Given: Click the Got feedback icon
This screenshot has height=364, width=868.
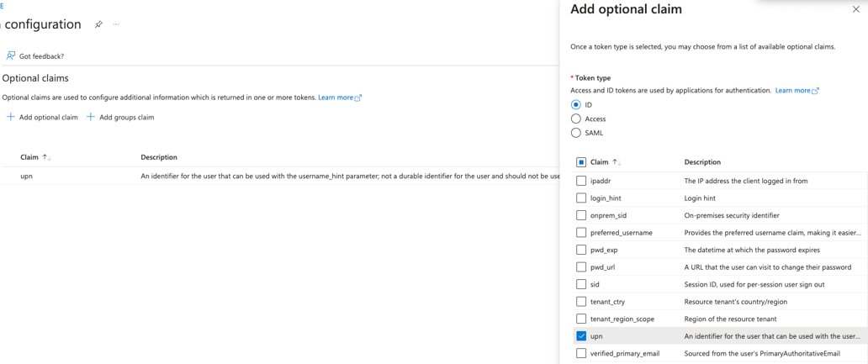Looking at the screenshot, I should (x=10, y=55).
